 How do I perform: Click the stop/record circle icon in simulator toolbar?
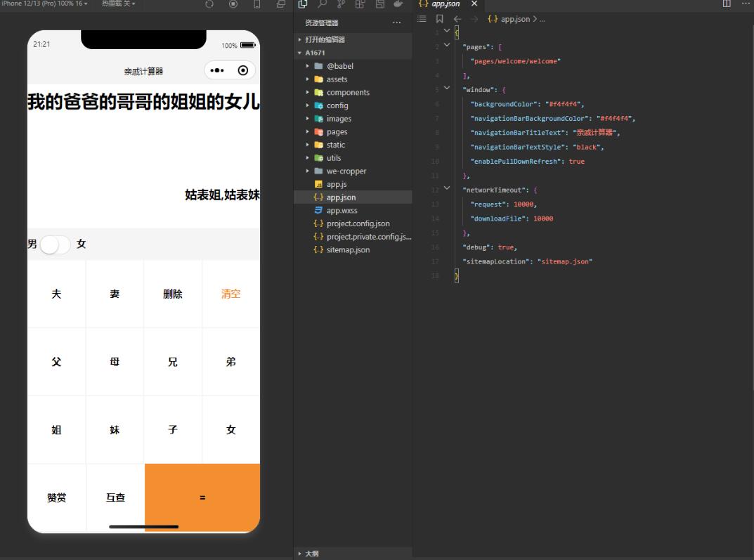[233, 4]
